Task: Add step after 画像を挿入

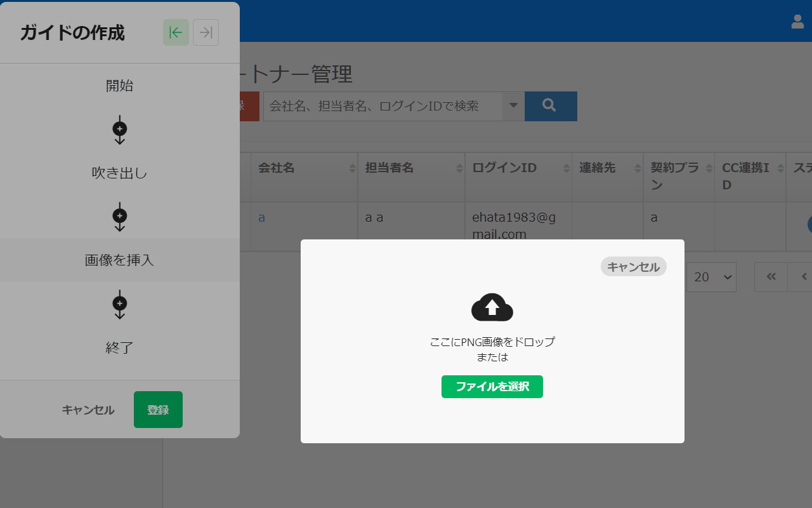Action: pos(120,304)
